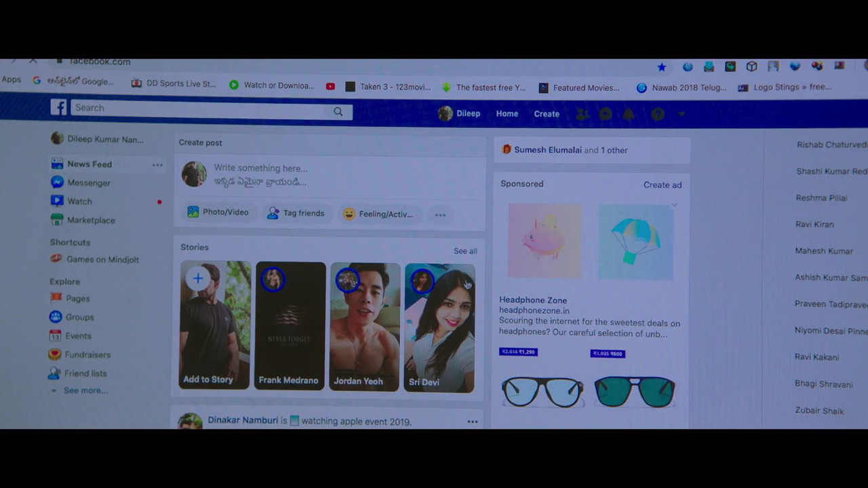The width and height of the screenshot is (868, 488).
Task: Click the search magnifier icon
Action: pyautogui.click(x=338, y=112)
